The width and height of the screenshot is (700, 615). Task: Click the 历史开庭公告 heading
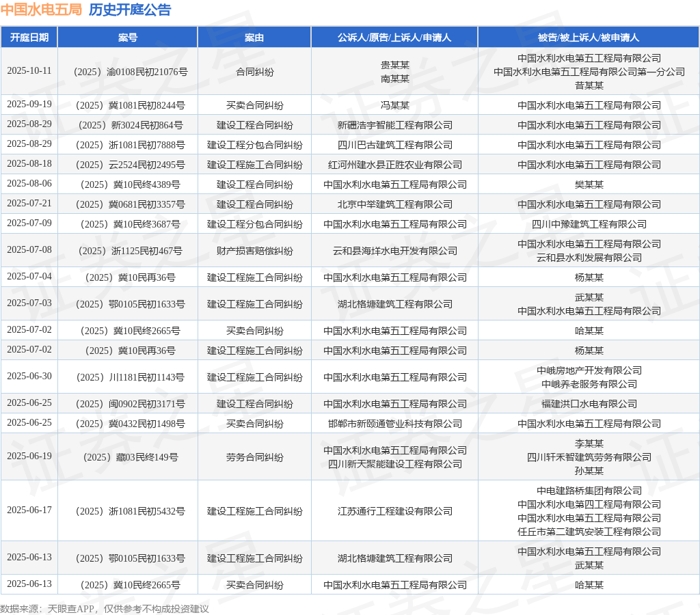pos(130,10)
